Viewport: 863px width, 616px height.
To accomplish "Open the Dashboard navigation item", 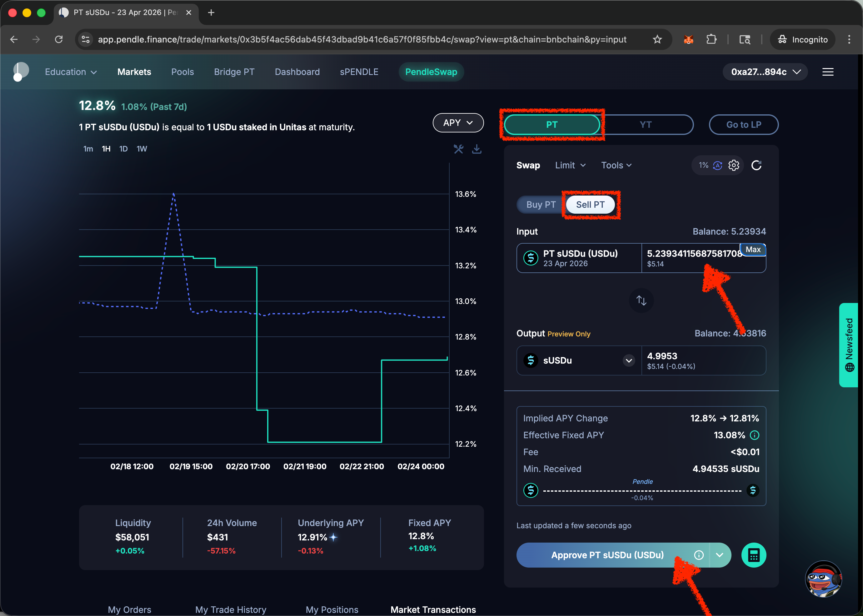I will (297, 72).
